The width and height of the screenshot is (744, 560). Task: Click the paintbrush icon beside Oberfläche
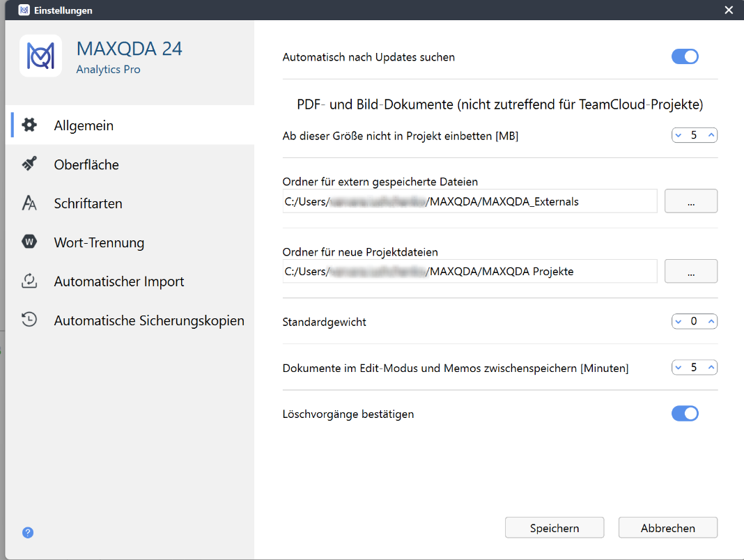click(29, 164)
